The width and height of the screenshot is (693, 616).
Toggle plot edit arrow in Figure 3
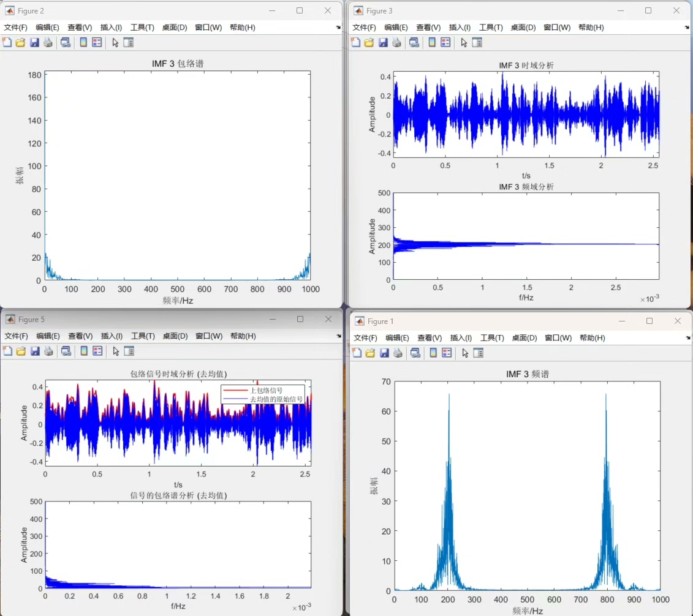(464, 42)
